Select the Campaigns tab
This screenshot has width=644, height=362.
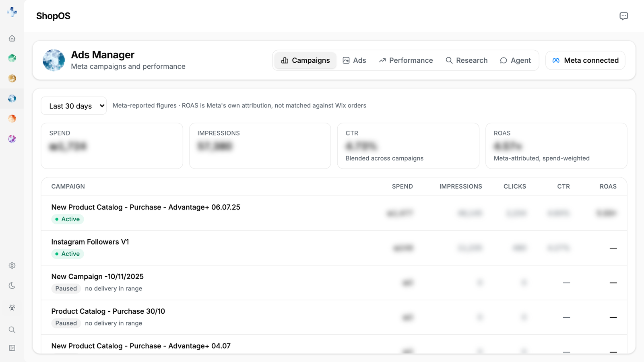click(x=305, y=60)
